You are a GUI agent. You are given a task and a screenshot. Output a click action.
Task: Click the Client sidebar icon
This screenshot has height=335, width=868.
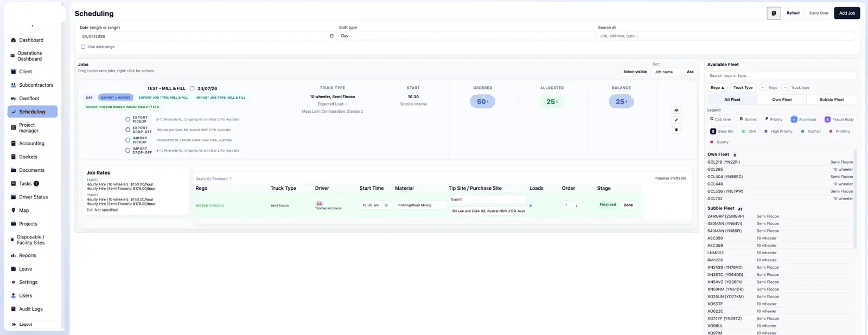tap(14, 72)
